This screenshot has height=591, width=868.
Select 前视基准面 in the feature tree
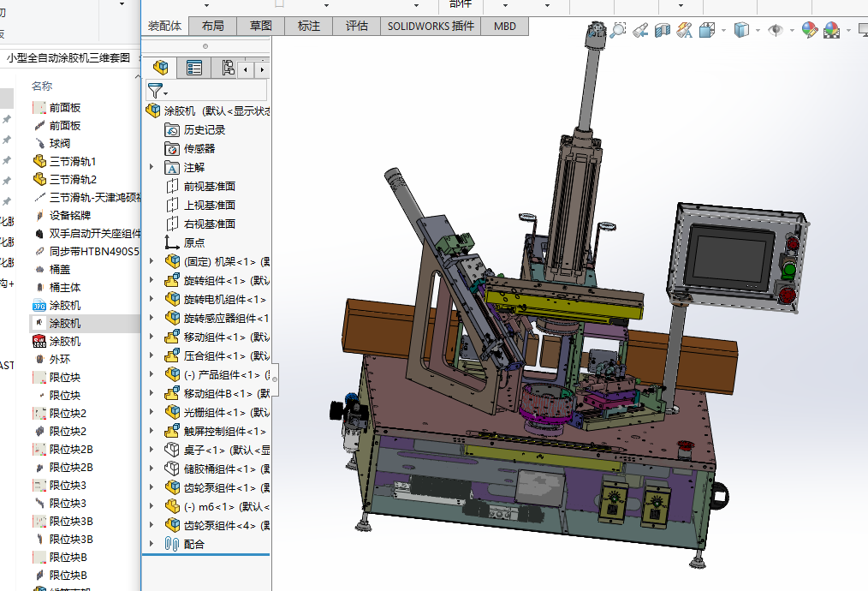tap(209, 186)
